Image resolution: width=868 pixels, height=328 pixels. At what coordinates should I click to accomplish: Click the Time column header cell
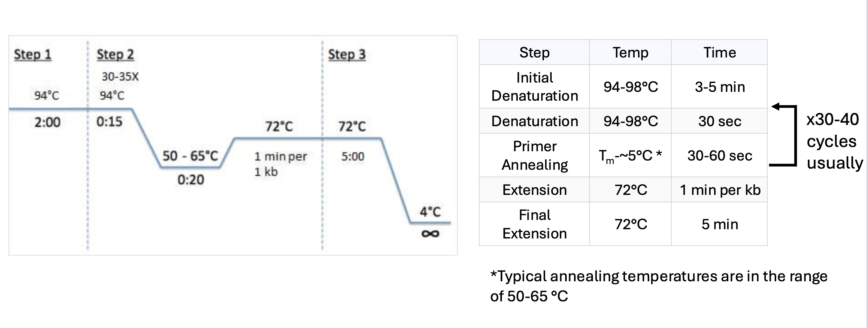pyautogui.click(x=719, y=52)
